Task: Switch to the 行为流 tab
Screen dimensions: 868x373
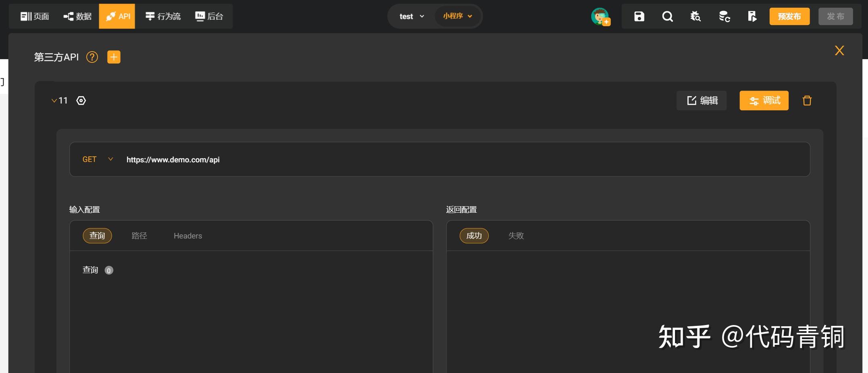Action: pos(163,17)
